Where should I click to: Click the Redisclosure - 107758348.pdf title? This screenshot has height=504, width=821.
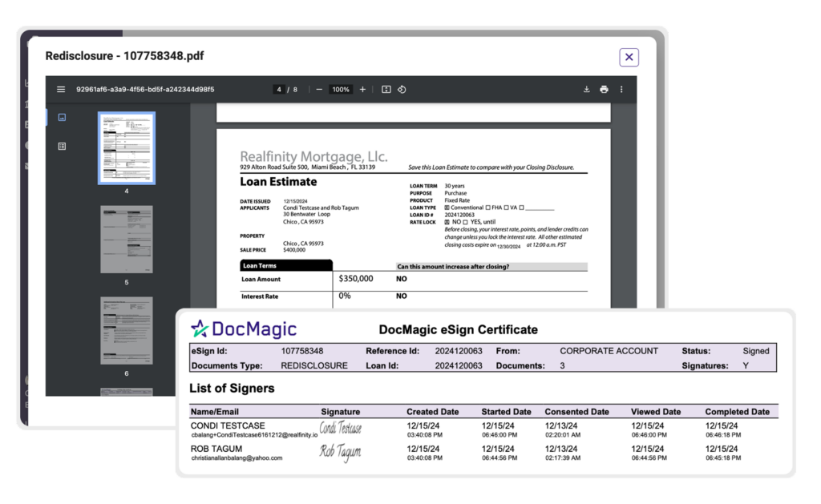tap(124, 55)
